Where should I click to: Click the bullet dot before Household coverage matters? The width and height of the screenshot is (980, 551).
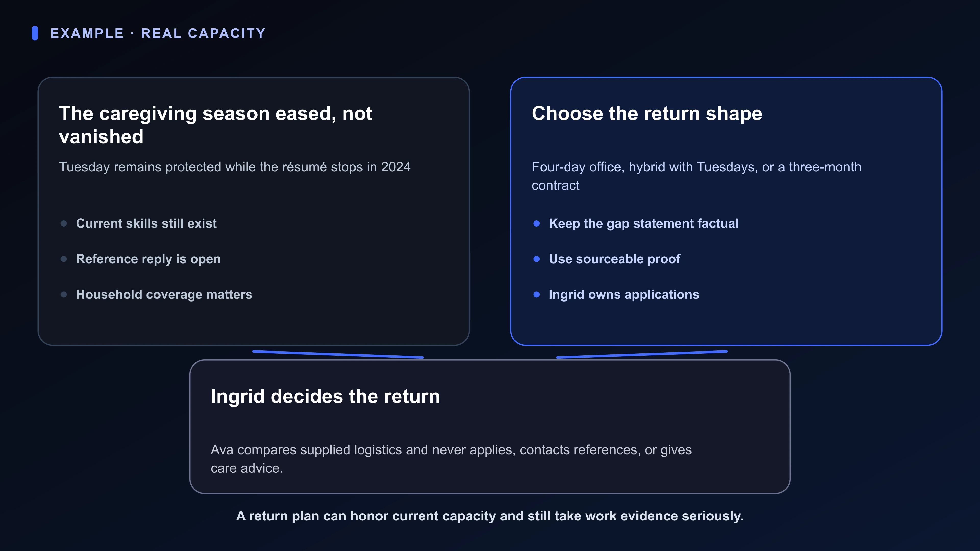pyautogui.click(x=64, y=294)
